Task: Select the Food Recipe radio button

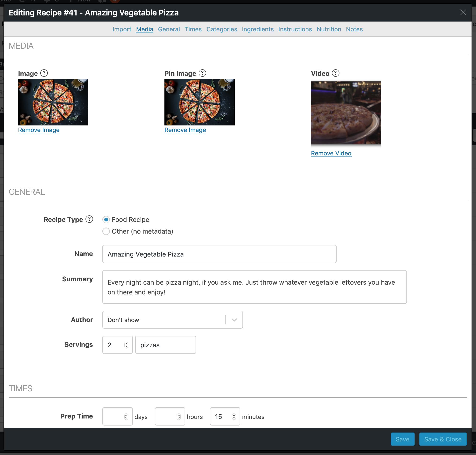Action: 106,220
